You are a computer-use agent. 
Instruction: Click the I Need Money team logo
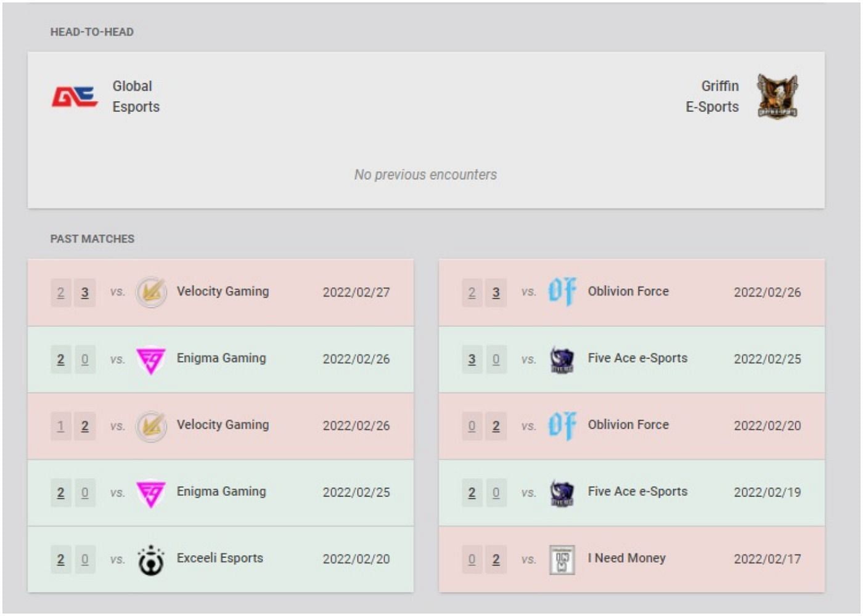tap(562, 559)
